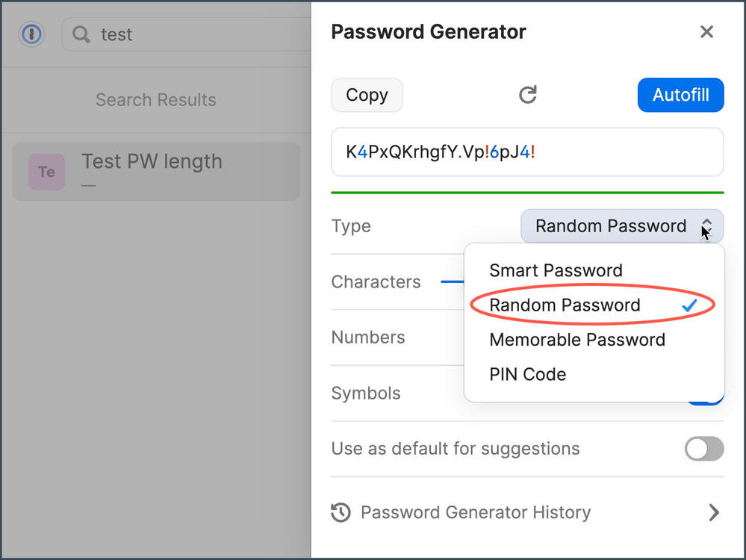The height and width of the screenshot is (560, 746).
Task: Click the generated password field
Action: pyautogui.click(x=527, y=152)
